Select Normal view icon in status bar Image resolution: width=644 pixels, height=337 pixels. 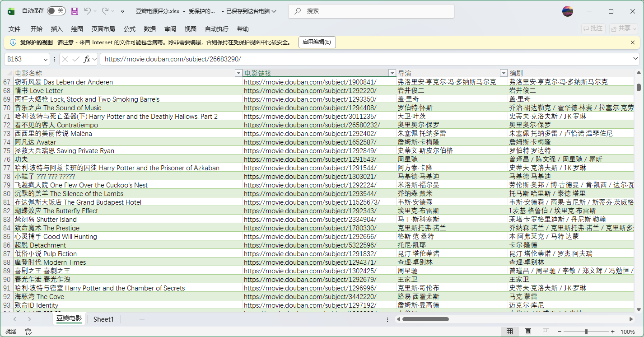(509, 332)
